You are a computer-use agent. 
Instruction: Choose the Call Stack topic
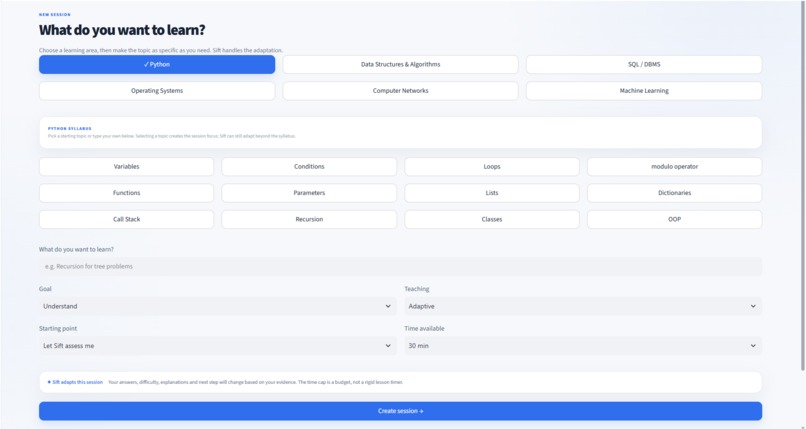click(x=126, y=219)
